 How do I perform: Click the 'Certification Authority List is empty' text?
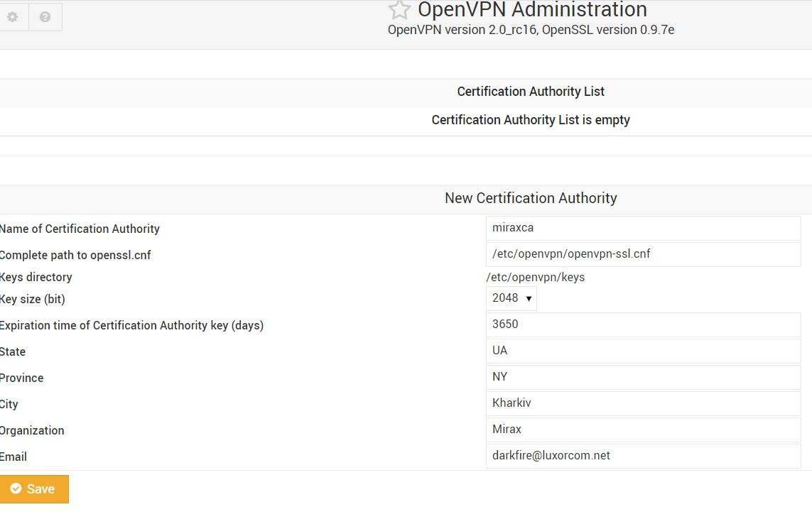[x=531, y=120]
